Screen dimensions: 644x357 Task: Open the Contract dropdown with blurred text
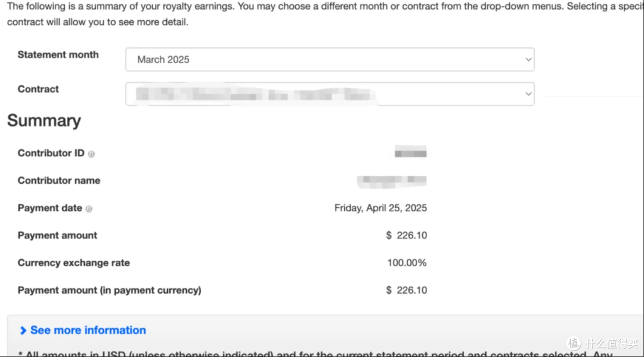tap(330, 94)
